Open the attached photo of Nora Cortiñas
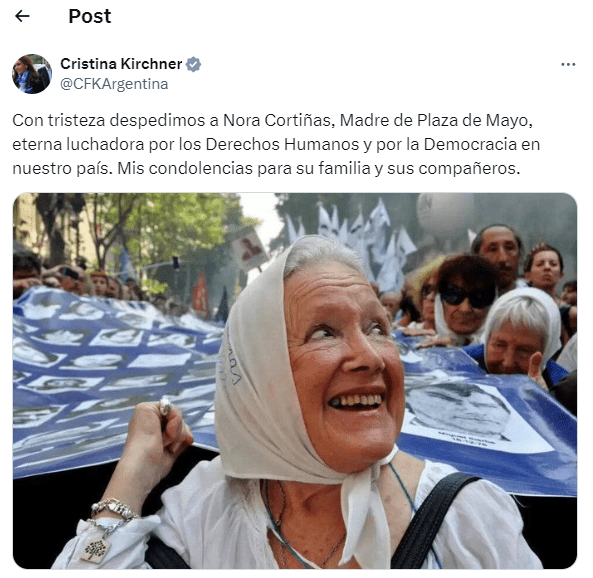 [x=295, y=381]
